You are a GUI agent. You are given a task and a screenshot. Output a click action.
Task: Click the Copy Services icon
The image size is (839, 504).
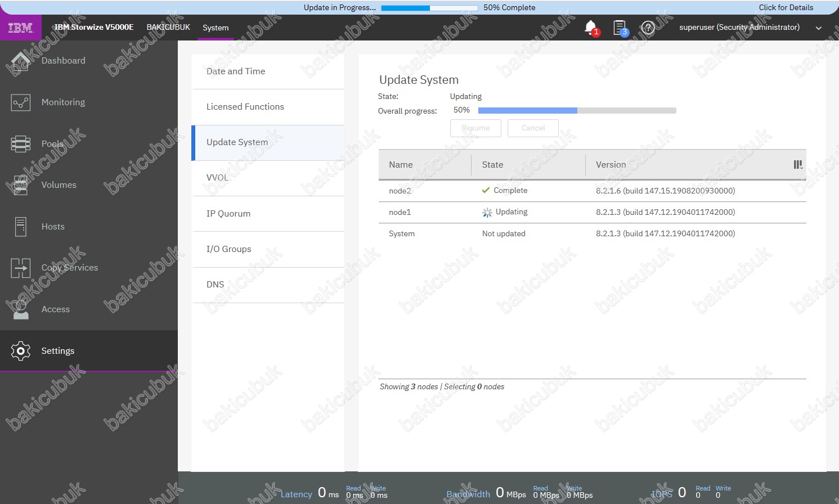click(x=21, y=268)
